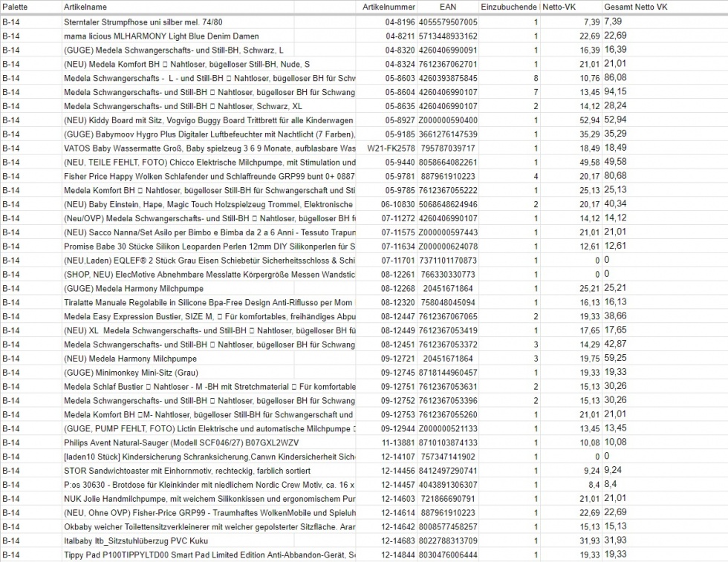Click the Chicco Elektrische Milchpumpe cell
The image size is (728, 562).
coord(209,162)
